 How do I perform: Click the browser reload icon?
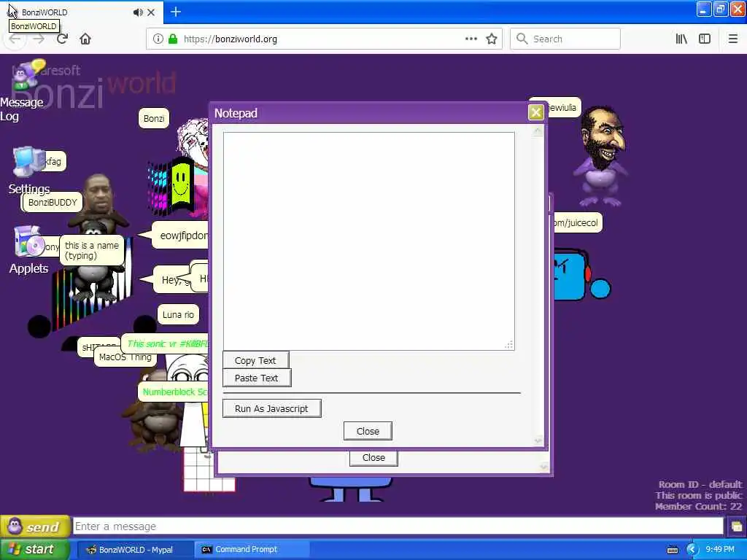62,39
